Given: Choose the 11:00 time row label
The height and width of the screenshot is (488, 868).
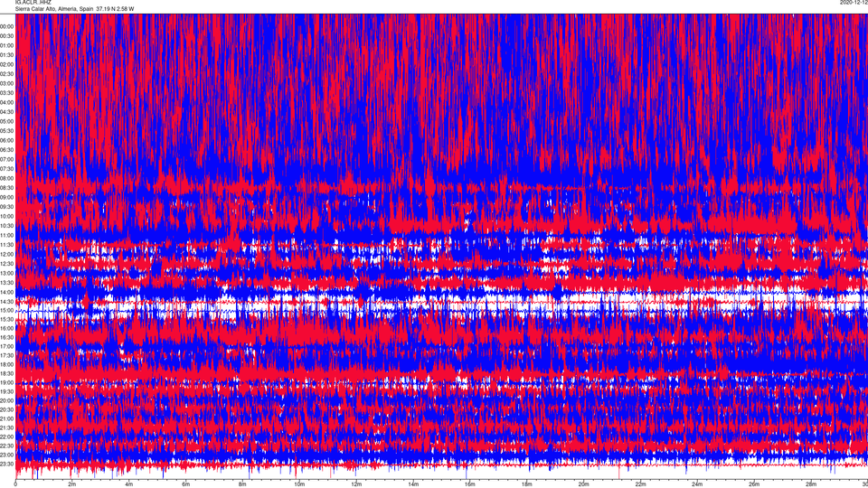Looking at the screenshot, I should [7, 235].
